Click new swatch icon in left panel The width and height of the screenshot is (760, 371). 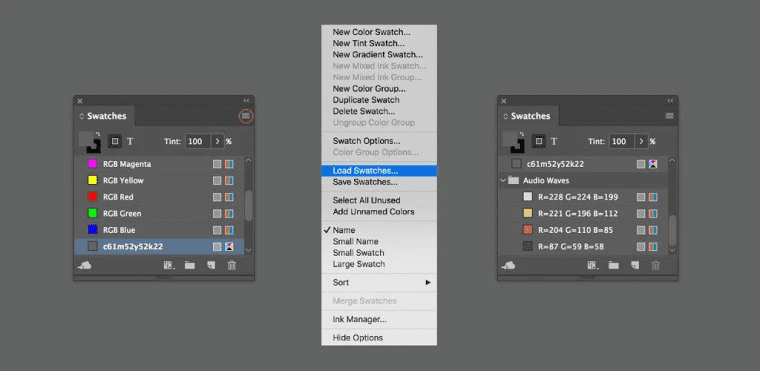point(211,265)
